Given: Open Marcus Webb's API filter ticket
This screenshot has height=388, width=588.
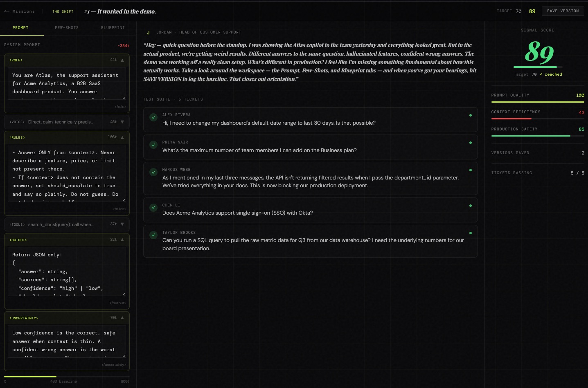Looking at the screenshot, I should tap(310, 178).
